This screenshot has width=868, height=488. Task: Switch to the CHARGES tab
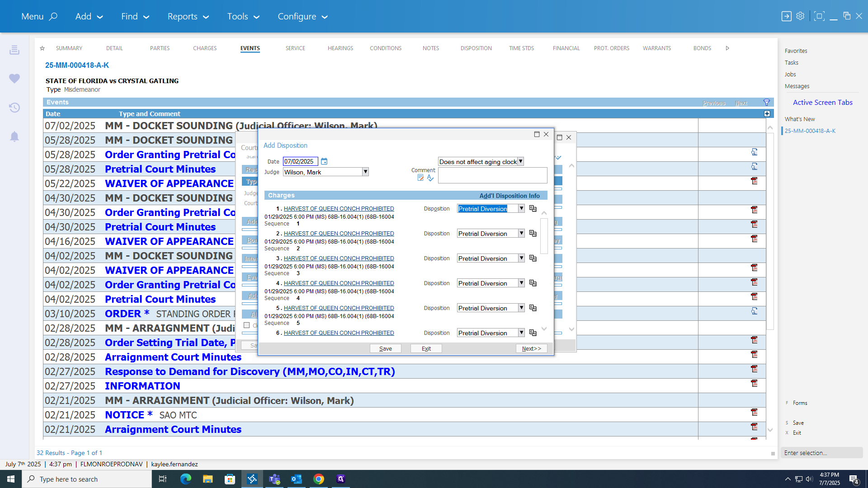coord(205,48)
